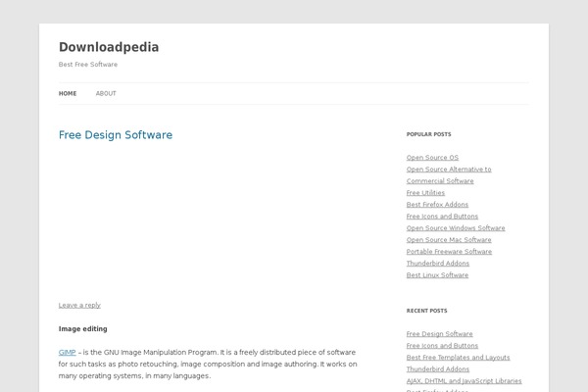Open Thunderbird Addons in Popular Posts
588x392 pixels.
click(438, 264)
